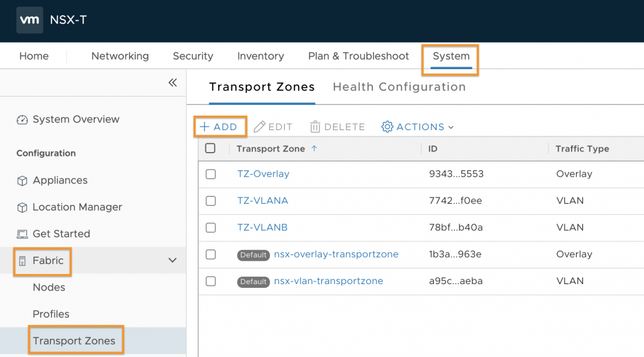Click the Traffic Type column header
This screenshot has height=357, width=644.
tap(582, 148)
